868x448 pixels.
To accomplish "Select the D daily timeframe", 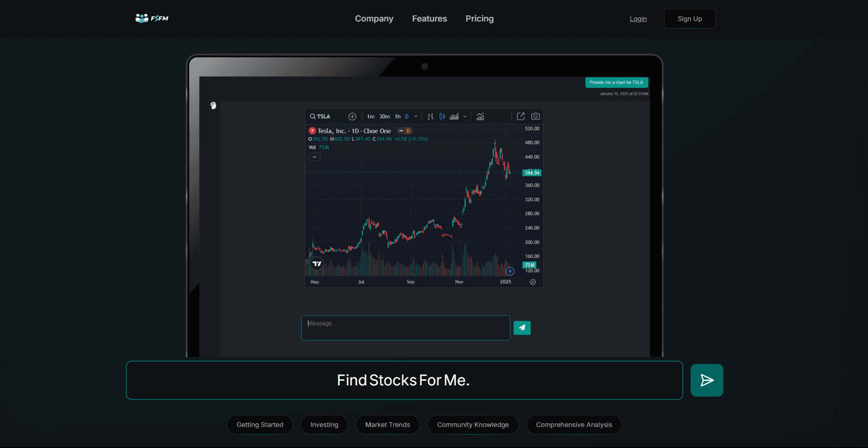I will [x=407, y=116].
